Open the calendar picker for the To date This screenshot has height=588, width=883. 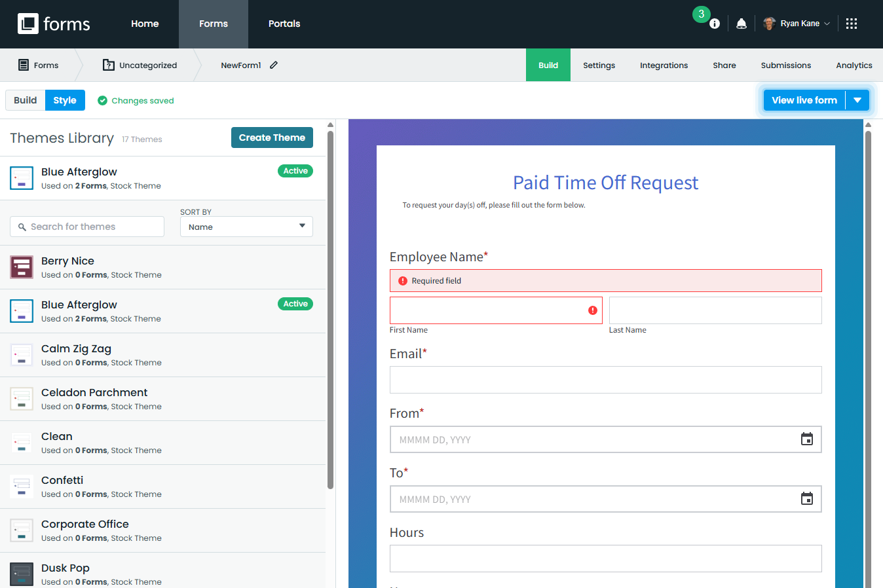(806, 498)
